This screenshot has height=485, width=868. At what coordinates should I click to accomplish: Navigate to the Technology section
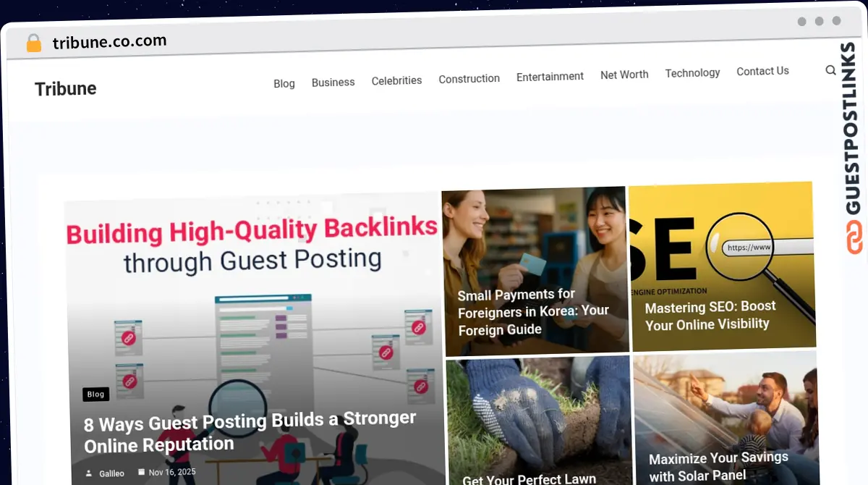coord(693,72)
